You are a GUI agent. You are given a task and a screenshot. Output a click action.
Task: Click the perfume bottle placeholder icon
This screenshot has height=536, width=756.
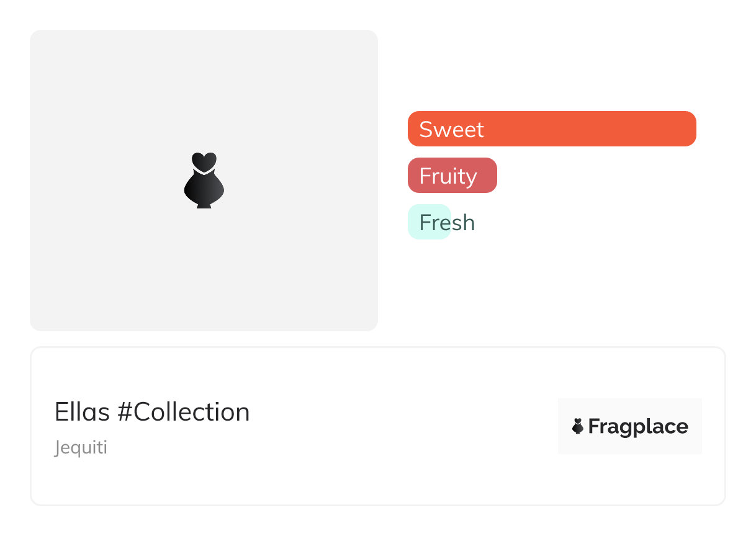point(204,180)
